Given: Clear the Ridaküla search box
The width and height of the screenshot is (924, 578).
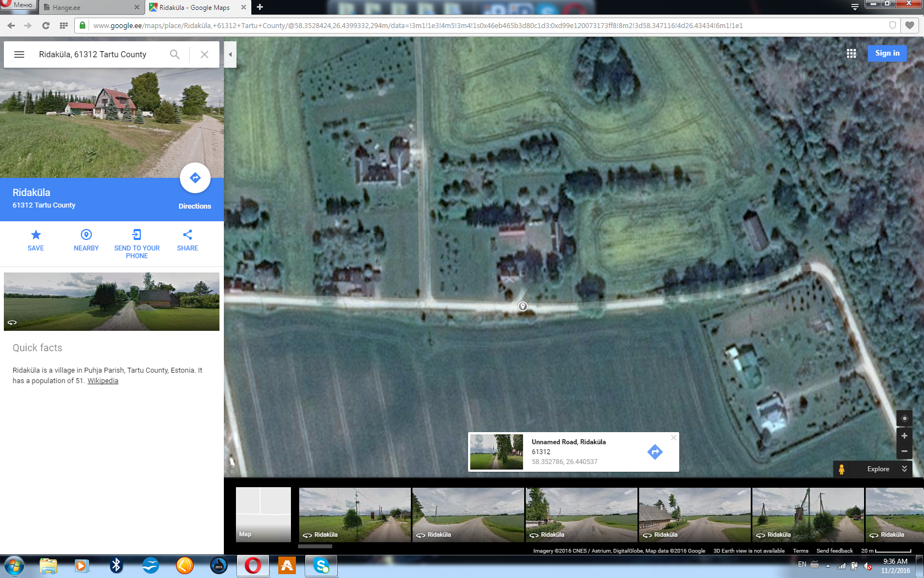Looking at the screenshot, I should pyautogui.click(x=205, y=54).
